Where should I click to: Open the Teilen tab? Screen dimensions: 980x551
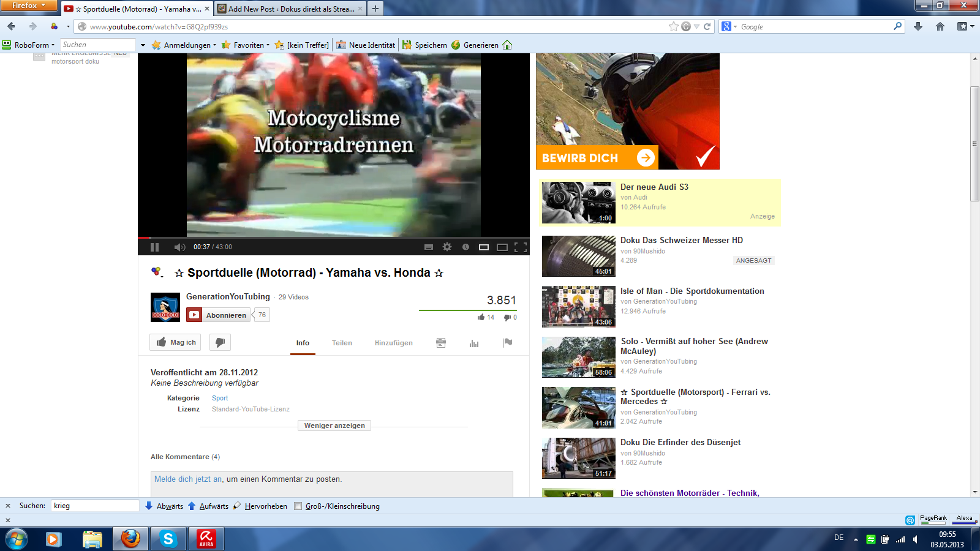click(x=342, y=343)
